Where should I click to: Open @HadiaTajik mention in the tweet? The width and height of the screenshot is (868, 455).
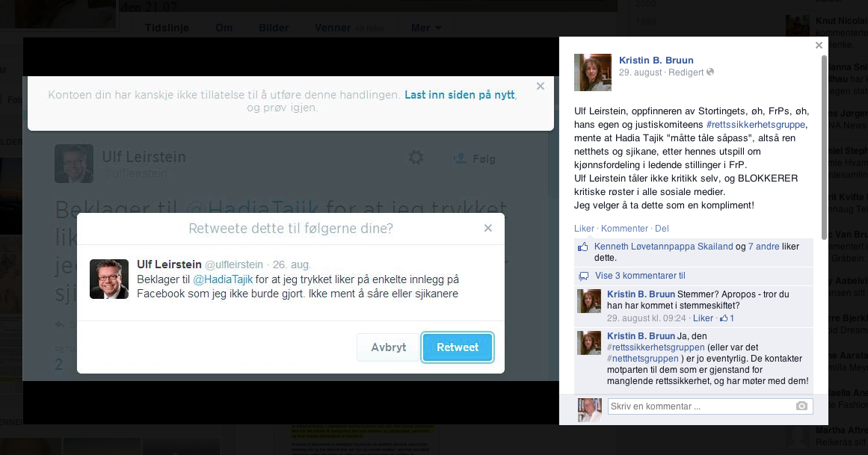tap(223, 279)
